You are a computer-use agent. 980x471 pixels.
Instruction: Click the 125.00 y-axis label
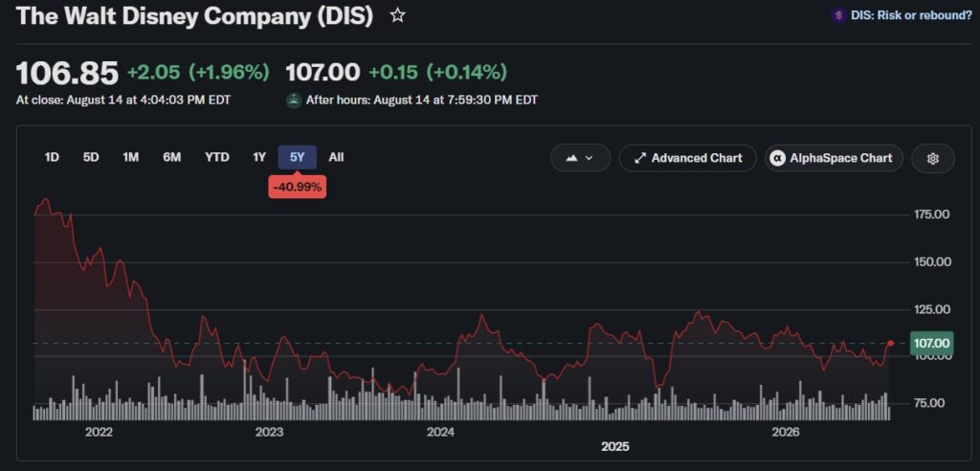click(932, 309)
